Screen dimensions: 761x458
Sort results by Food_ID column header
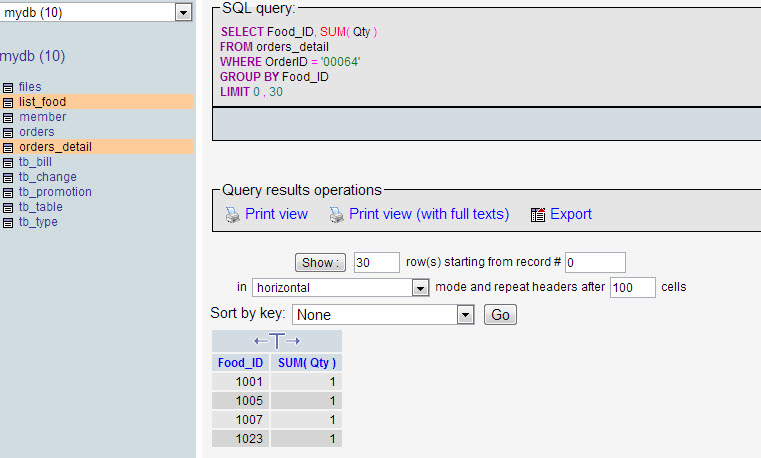(240, 363)
